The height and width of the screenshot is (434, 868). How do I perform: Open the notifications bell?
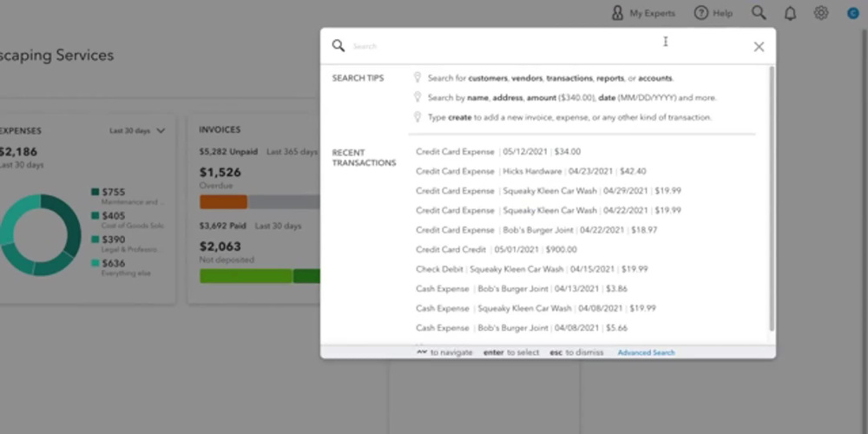[x=790, y=13]
